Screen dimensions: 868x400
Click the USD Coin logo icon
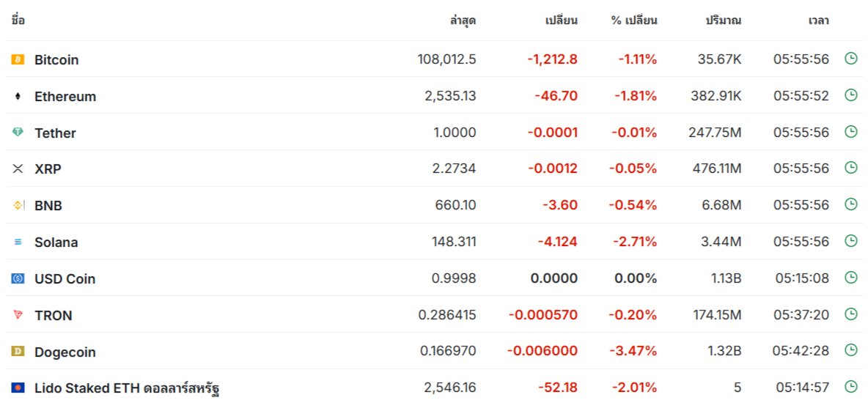click(18, 279)
